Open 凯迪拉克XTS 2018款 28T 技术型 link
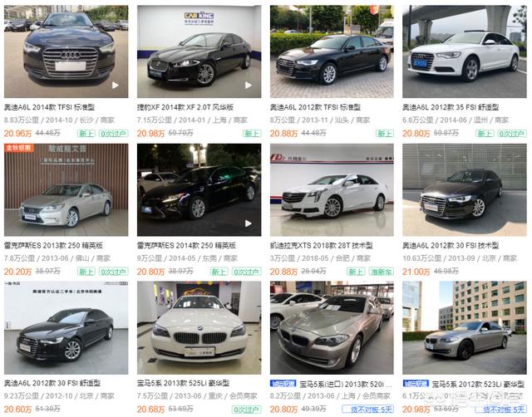The width and height of the screenshot is (532, 417). pyautogui.click(x=322, y=245)
